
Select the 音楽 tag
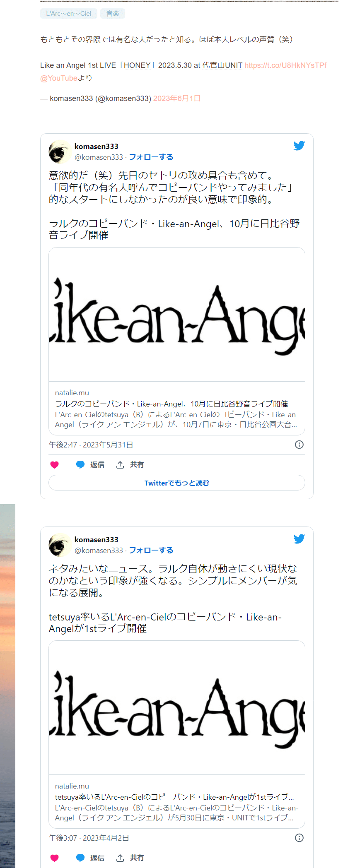pos(113,14)
